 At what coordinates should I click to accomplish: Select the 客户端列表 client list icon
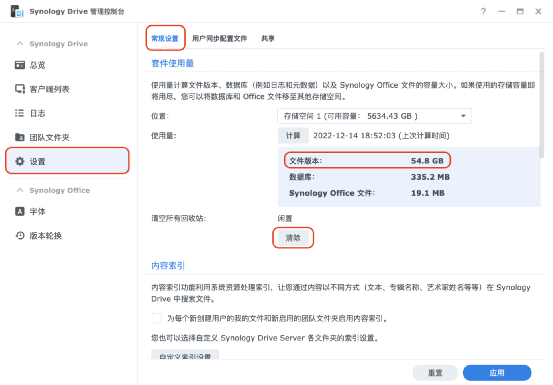20,89
